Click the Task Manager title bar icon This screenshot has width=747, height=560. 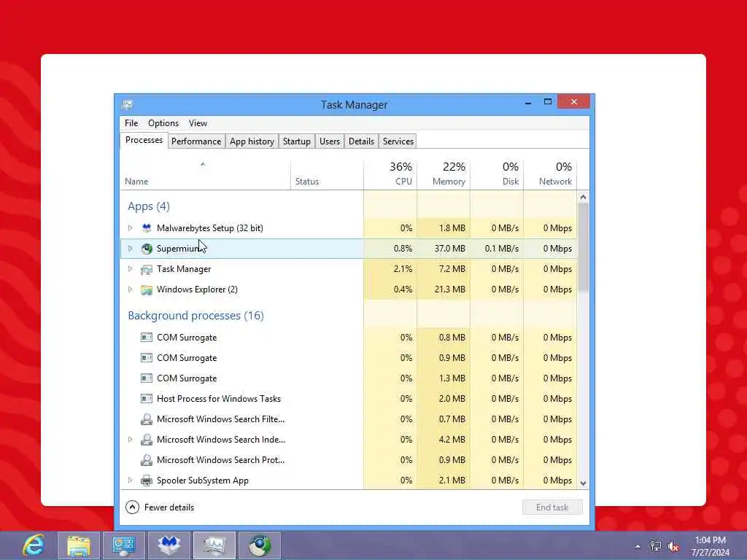pyautogui.click(x=127, y=104)
